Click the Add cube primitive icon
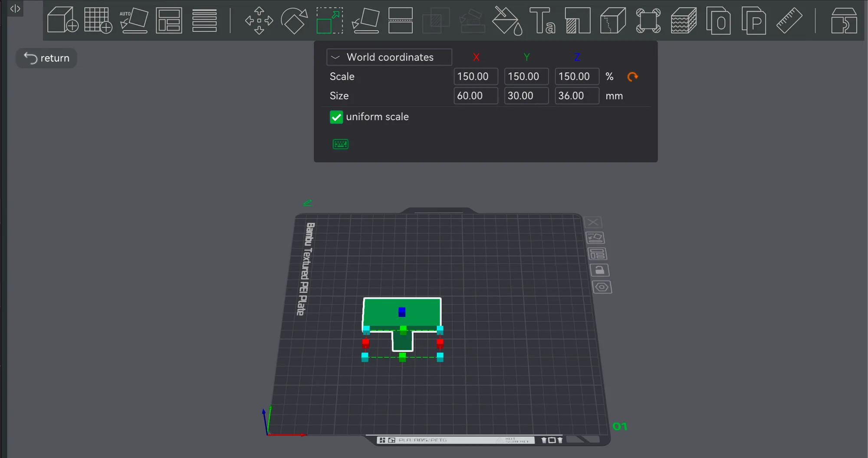Screen dimensions: 868x458 (x=62, y=20)
